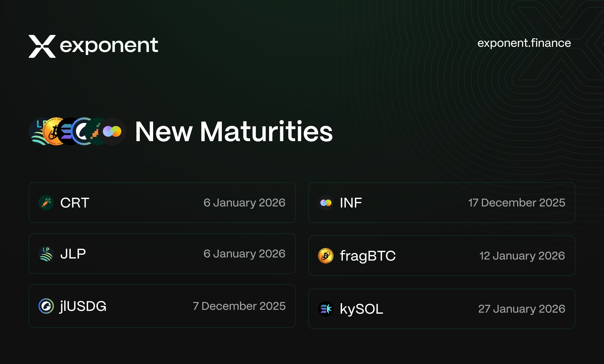This screenshot has width=604, height=364.
Task: Open the exponent.finance link
Action: pyautogui.click(x=524, y=43)
